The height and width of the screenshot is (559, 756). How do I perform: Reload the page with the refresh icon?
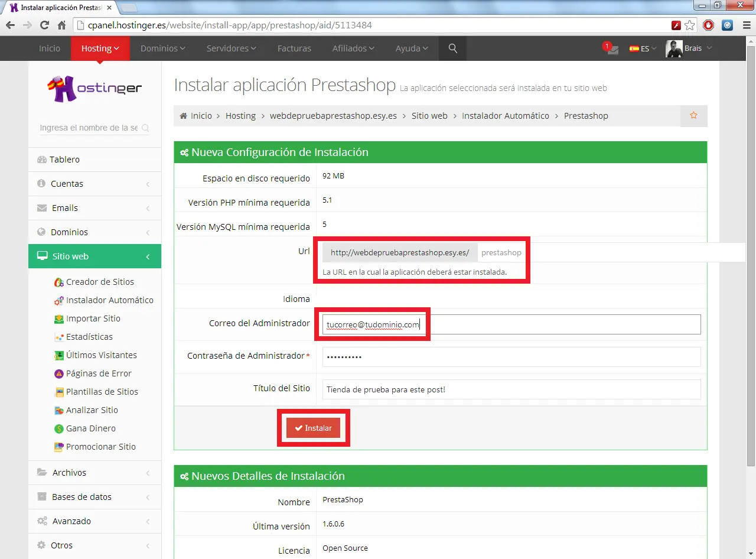(x=44, y=25)
